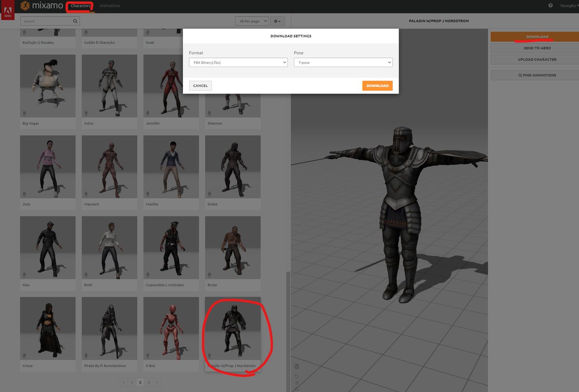Click the skeleton rig icon on X Bot card

[147, 356]
